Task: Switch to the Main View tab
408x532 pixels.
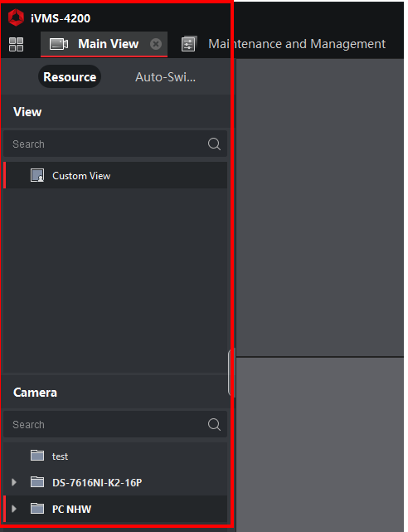Action: point(104,44)
